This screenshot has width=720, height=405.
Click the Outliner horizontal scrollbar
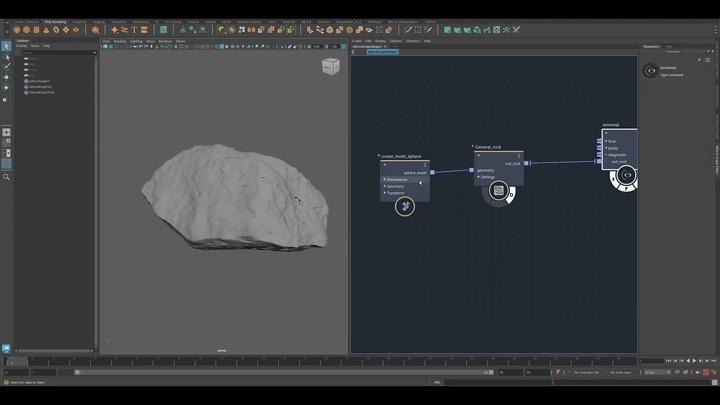(54, 351)
